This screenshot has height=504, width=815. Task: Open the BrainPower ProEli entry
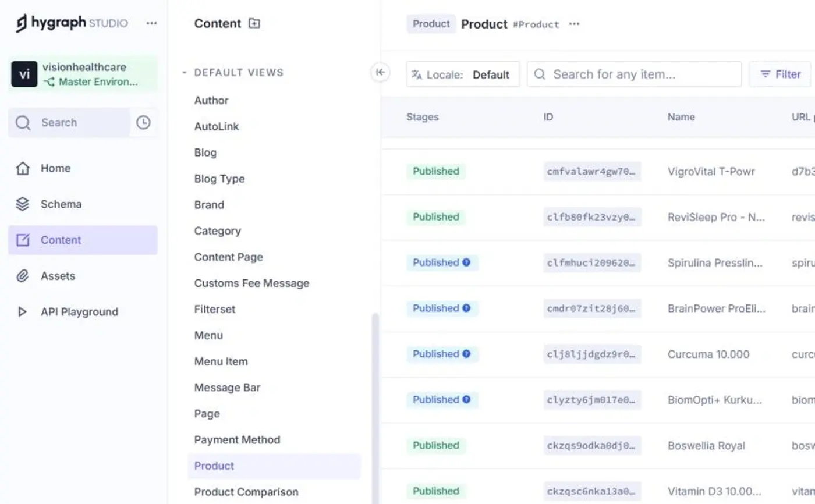click(717, 308)
